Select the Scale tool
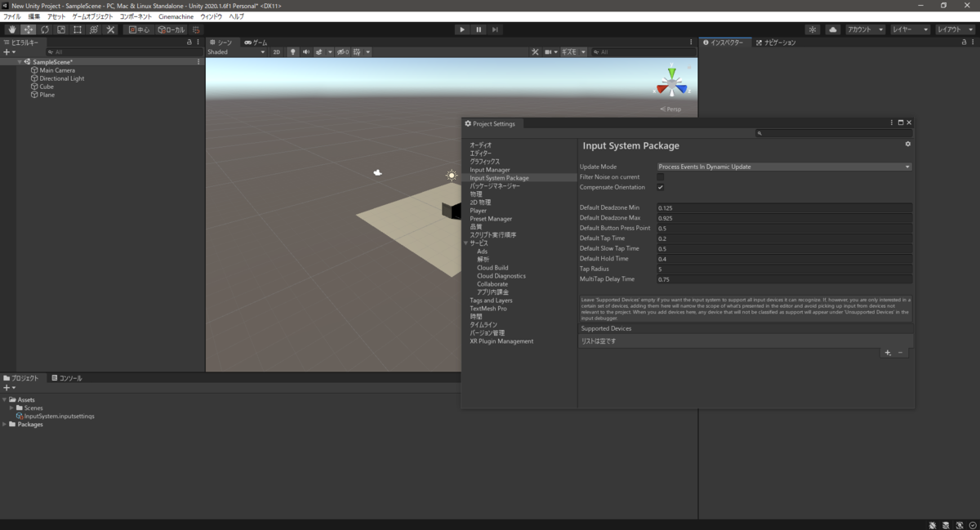This screenshot has width=980, height=530. (x=61, y=29)
